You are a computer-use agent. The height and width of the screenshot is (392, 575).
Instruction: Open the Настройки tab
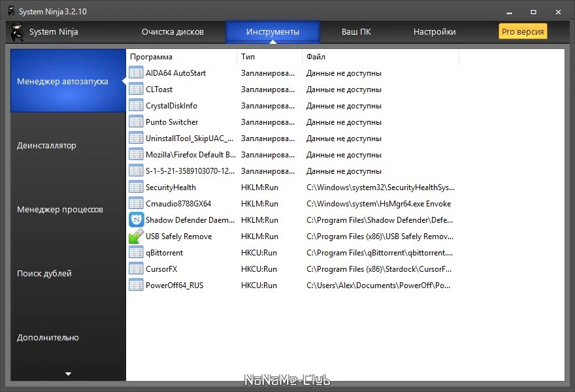coord(435,32)
